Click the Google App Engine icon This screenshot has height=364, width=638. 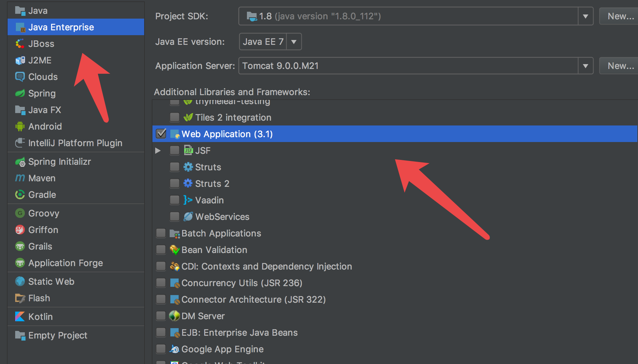click(175, 349)
